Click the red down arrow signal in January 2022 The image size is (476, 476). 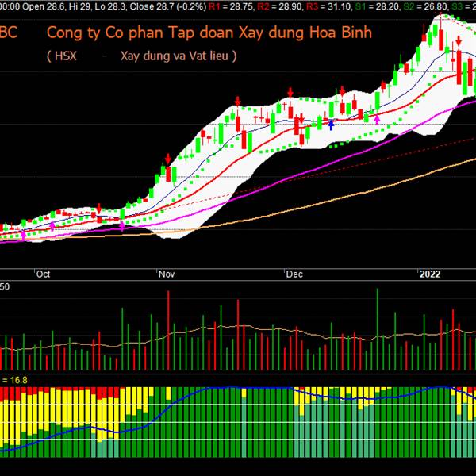coord(459,40)
